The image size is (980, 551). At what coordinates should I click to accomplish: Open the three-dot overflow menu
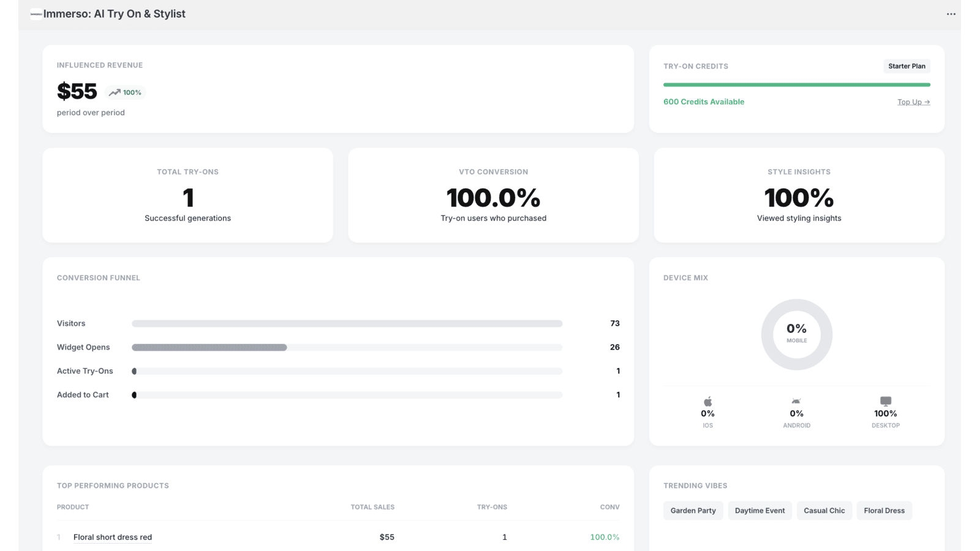click(951, 13)
